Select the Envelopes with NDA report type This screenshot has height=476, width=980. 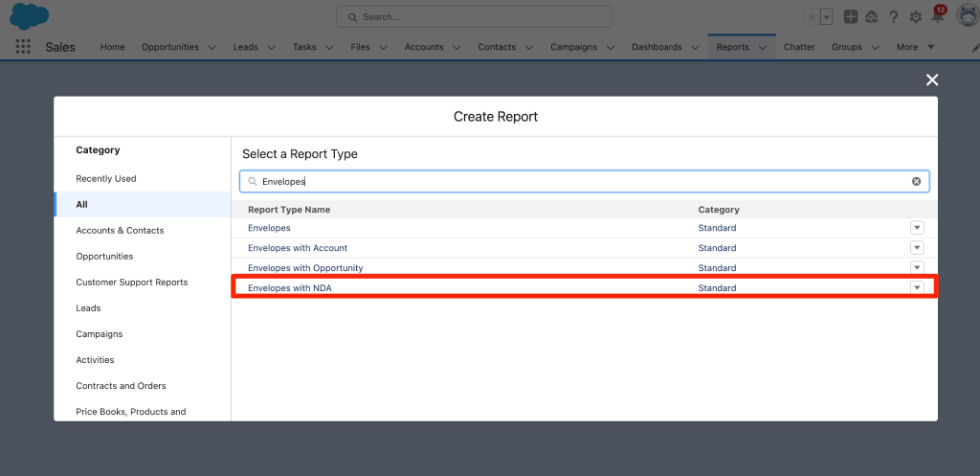point(290,288)
